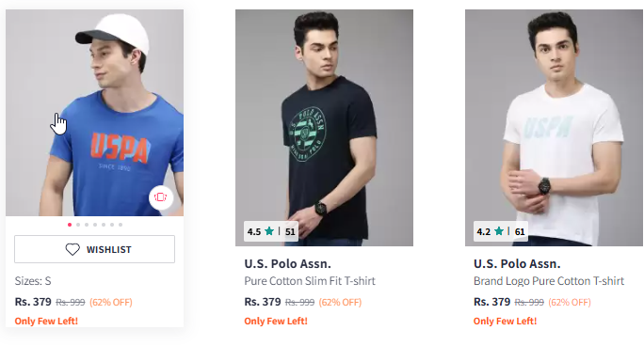The width and height of the screenshot is (644, 346).
Task: Open the blue USPA T-shirt image
Action: tap(94, 113)
